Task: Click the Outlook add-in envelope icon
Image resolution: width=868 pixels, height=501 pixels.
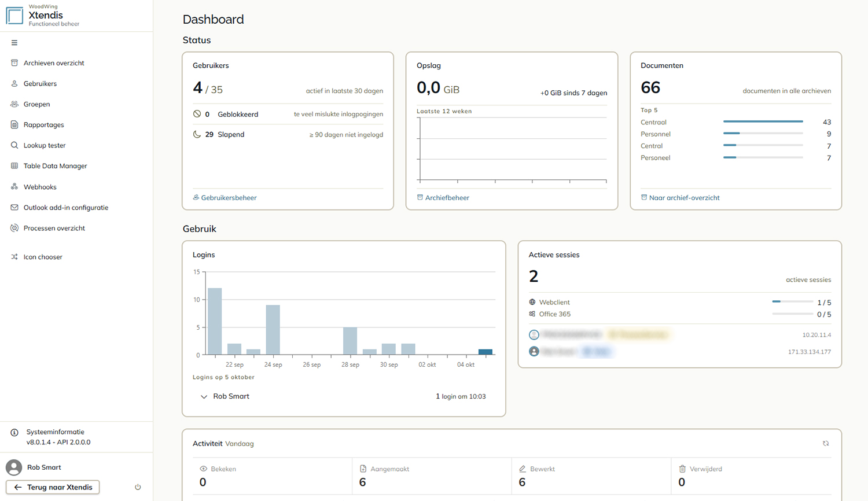Action: pos(14,207)
